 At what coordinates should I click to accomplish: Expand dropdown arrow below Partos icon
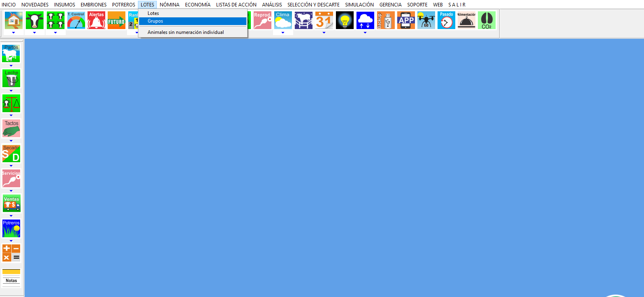tap(11, 66)
